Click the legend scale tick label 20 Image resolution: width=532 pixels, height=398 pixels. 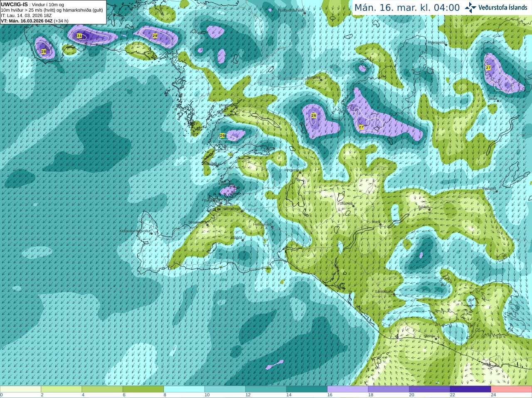[411, 395]
